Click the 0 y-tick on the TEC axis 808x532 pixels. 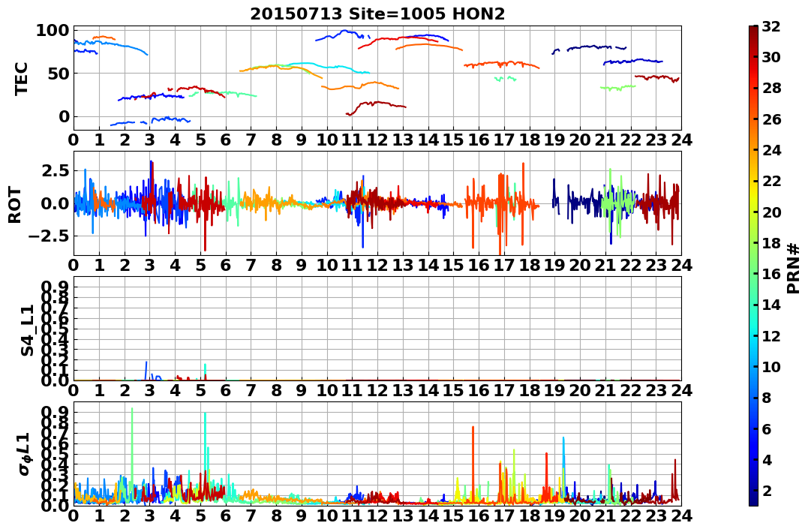point(63,116)
